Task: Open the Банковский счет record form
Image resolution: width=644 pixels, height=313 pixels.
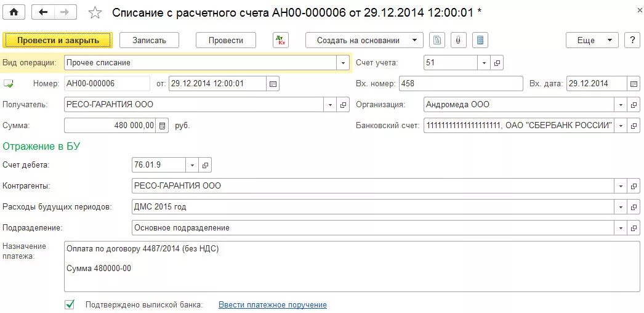Action: [x=634, y=125]
